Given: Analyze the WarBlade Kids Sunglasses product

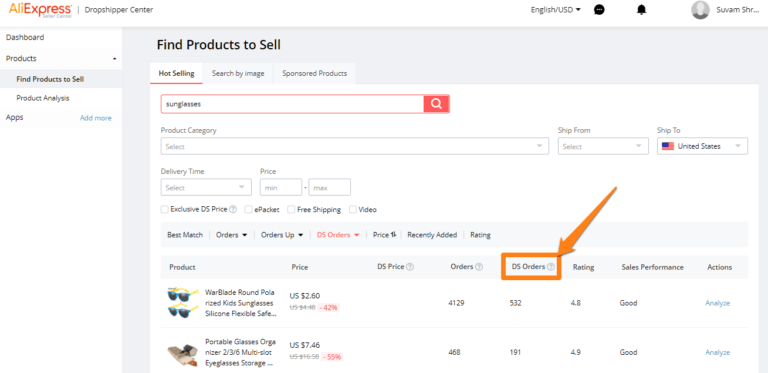Looking at the screenshot, I should tap(718, 303).
